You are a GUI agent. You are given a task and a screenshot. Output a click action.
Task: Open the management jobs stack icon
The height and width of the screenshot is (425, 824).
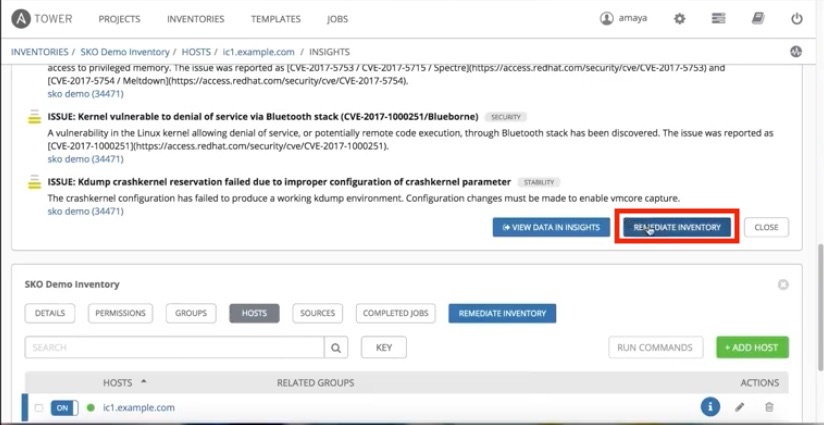718,19
